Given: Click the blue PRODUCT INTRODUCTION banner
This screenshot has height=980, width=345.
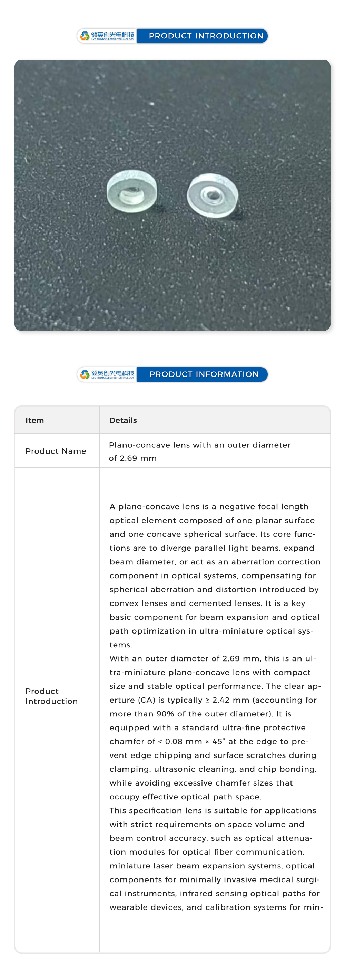Looking at the screenshot, I should (x=206, y=36).
